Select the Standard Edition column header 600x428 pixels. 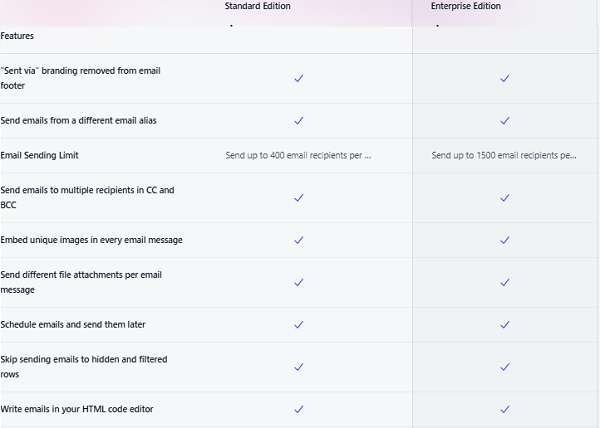(258, 6)
